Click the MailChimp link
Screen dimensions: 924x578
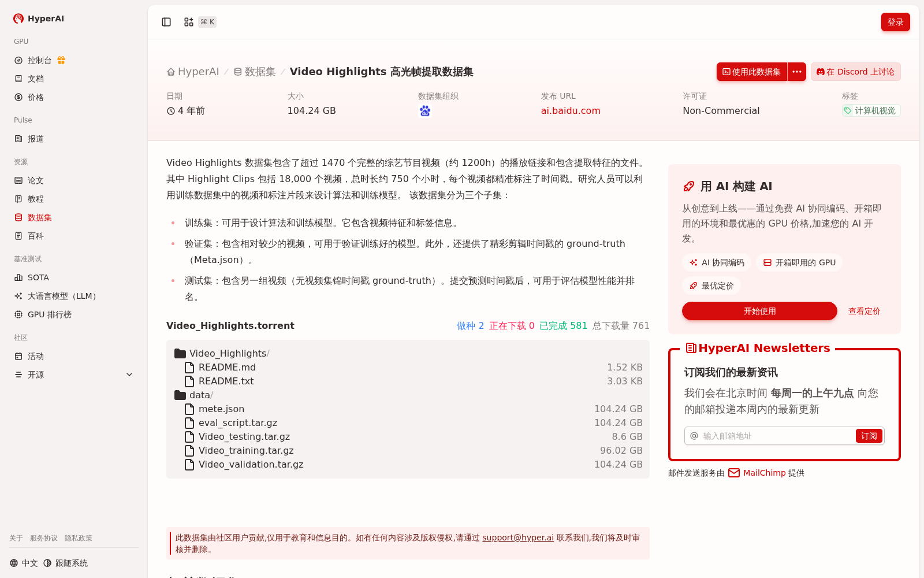click(764, 473)
